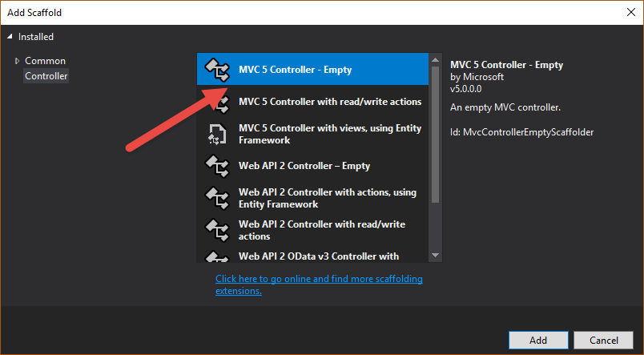This screenshot has width=644, height=355.
Task: Click the v5.0.0.0 version text
Action: tap(465, 89)
